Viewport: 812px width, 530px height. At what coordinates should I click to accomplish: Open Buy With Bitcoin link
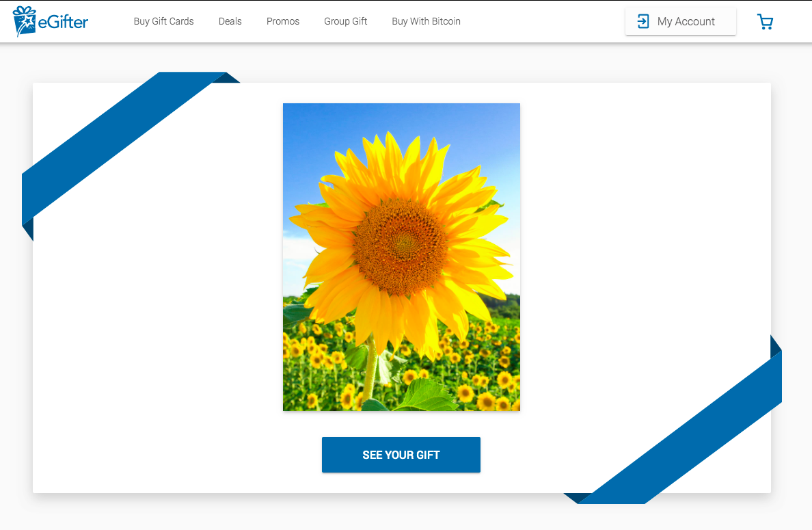coord(427,21)
